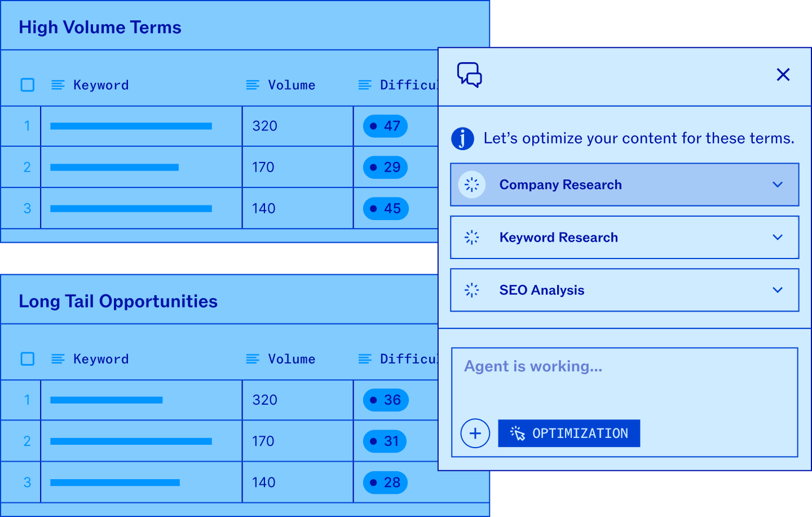Click difficulty badge 31 in Long Tail Opportunities
812x517 pixels.
(x=385, y=441)
